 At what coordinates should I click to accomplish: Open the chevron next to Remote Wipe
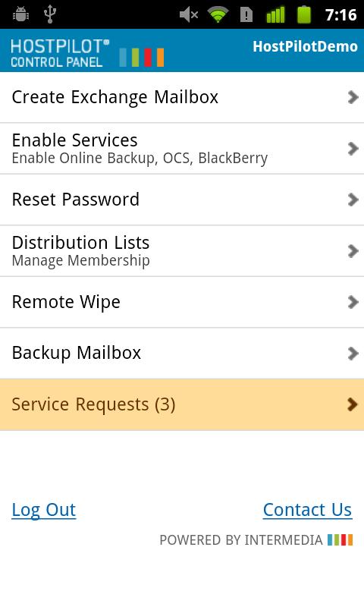353,302
